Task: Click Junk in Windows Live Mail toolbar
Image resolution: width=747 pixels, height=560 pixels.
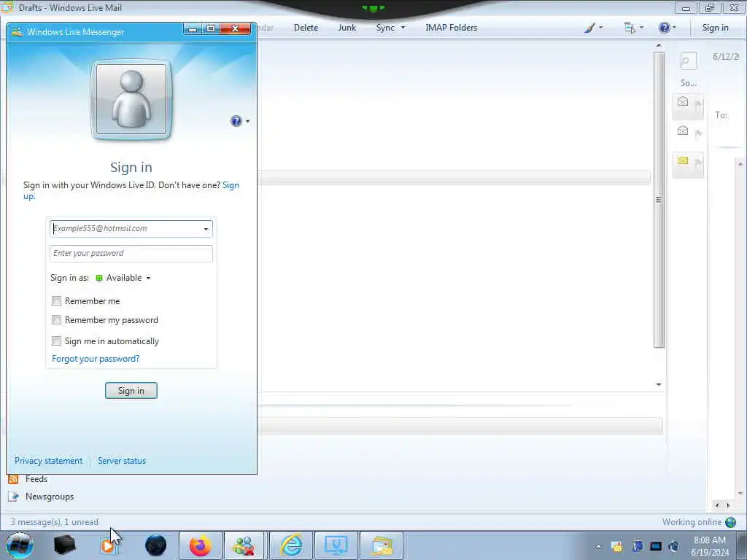Action: point(347,28)
